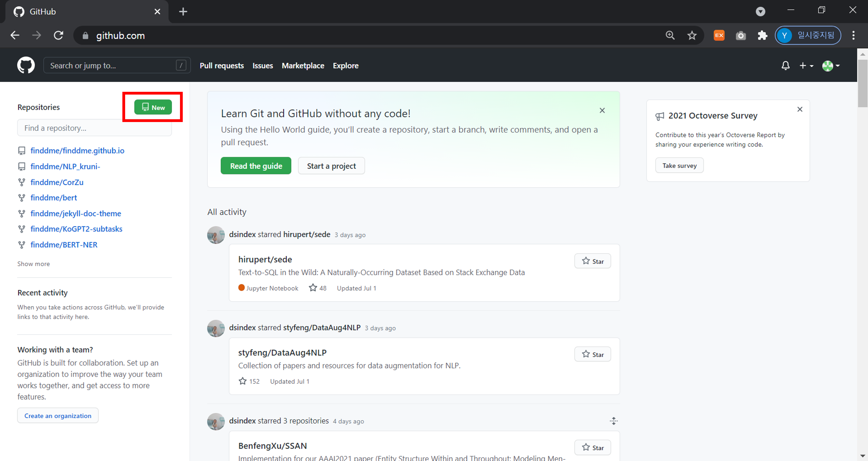
Task: Focus the Search or jump to field
Action: click(117, 65)
